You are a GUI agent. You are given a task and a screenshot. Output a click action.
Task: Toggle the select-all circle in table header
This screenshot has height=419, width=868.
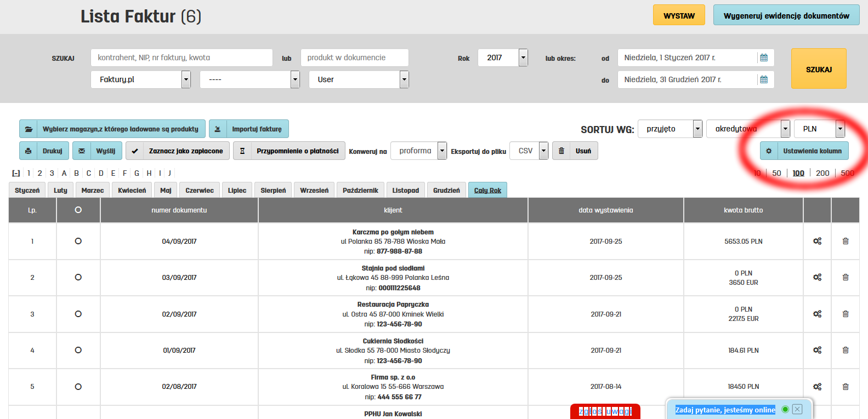pyautogui.click(x=78, y=210)
